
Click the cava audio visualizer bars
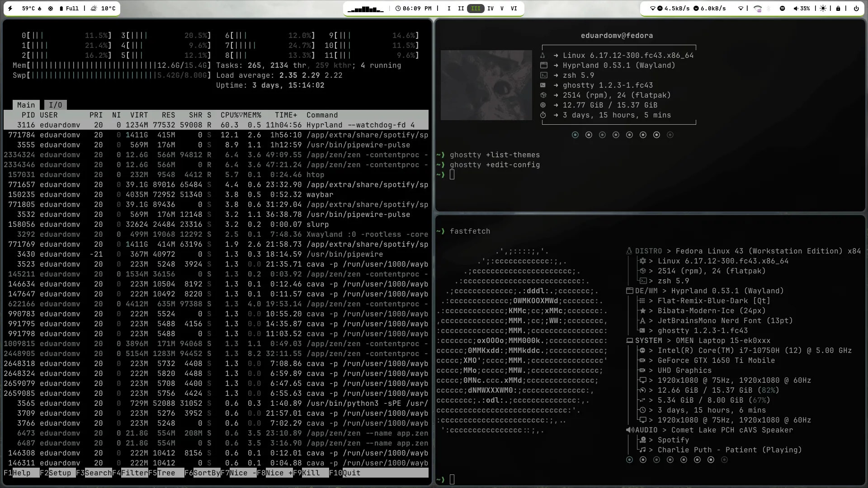pos(365,9)
